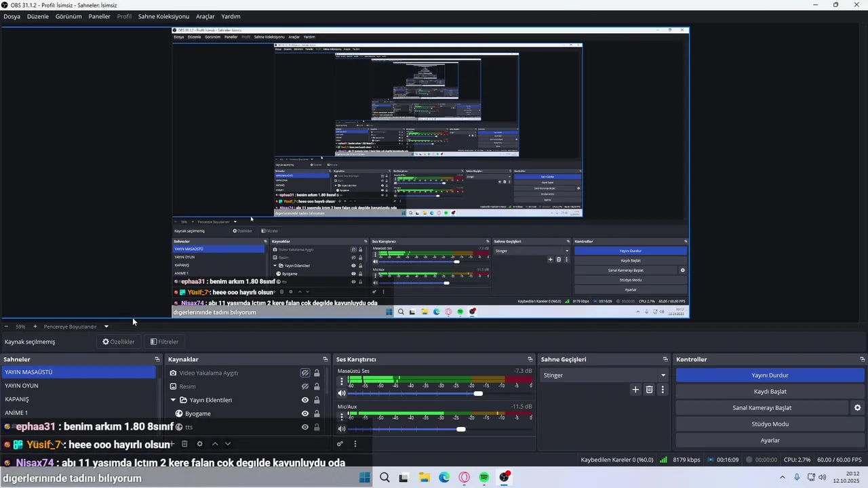Viewport: 868px width, 488px height.
Task: Add a new scene transition with plus
Action: tap(635, 390)
